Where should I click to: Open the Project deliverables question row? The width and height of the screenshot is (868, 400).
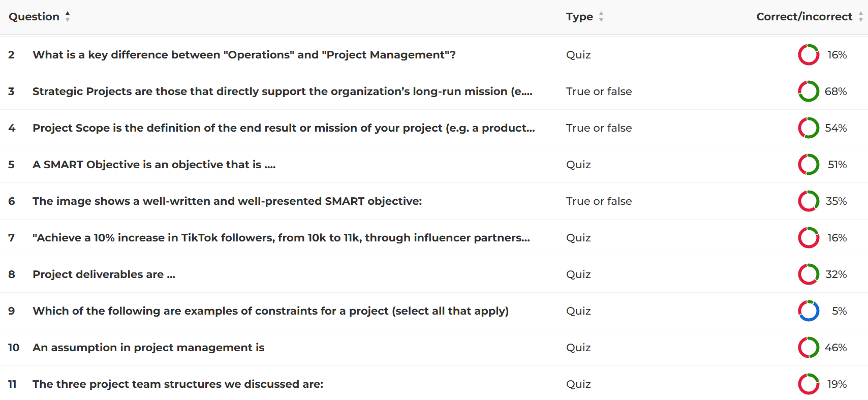[104, 274]
